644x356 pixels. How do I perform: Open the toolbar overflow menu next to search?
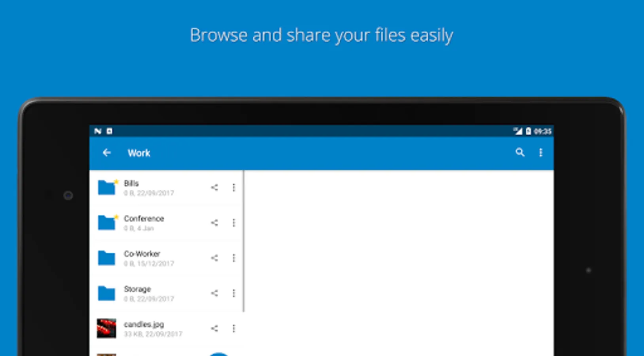541,153
